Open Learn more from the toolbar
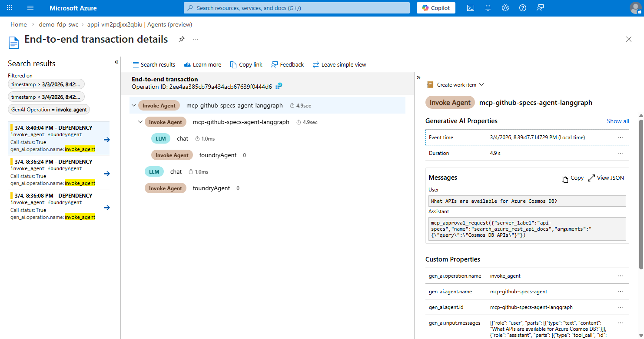This screenshot has width=644, height=339. [202, 64]
